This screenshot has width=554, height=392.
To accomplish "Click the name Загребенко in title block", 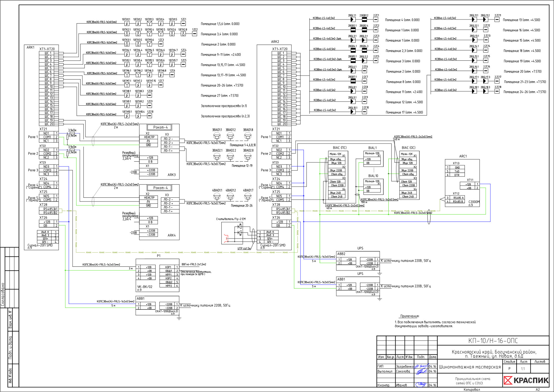I will point(405,367).
